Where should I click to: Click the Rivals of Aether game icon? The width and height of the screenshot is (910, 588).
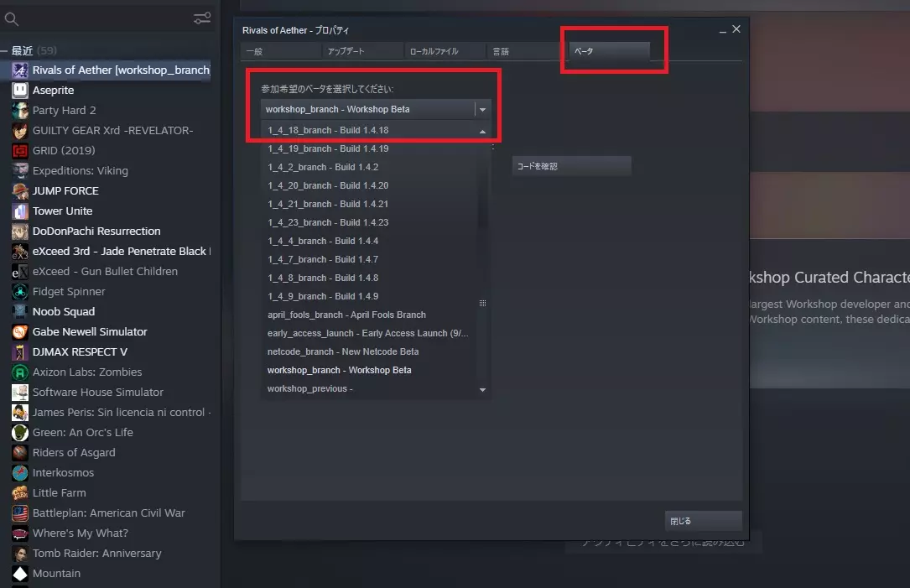(x=20, y=70)
